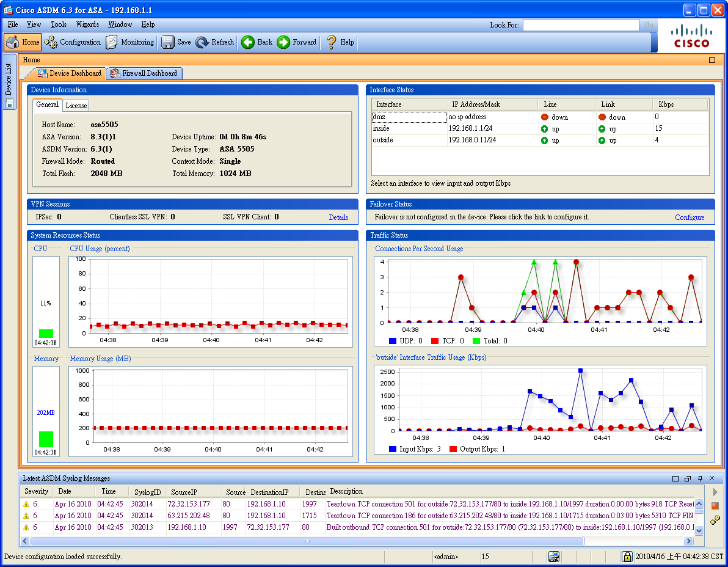Pin the Syslog Messages panel
Viewport: 728px width, 567px height.
click(700, 478)
